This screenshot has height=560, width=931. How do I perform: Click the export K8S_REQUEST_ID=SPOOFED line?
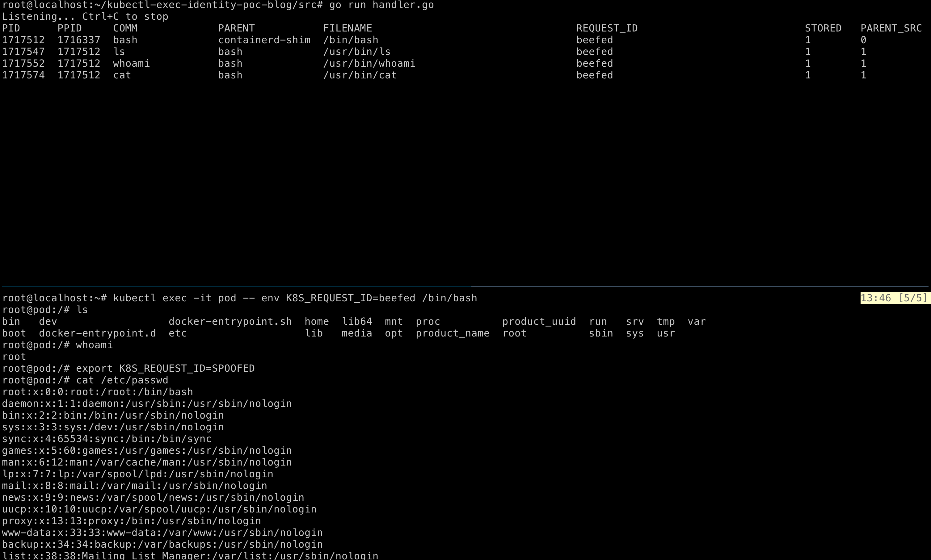click(165, 368)
